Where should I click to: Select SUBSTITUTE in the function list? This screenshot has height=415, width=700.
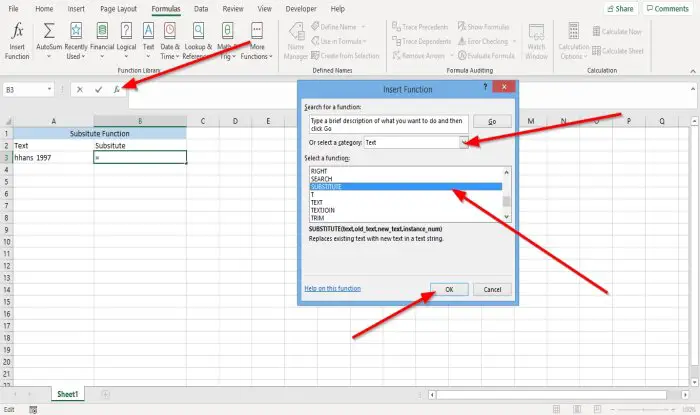coord(405,187)
